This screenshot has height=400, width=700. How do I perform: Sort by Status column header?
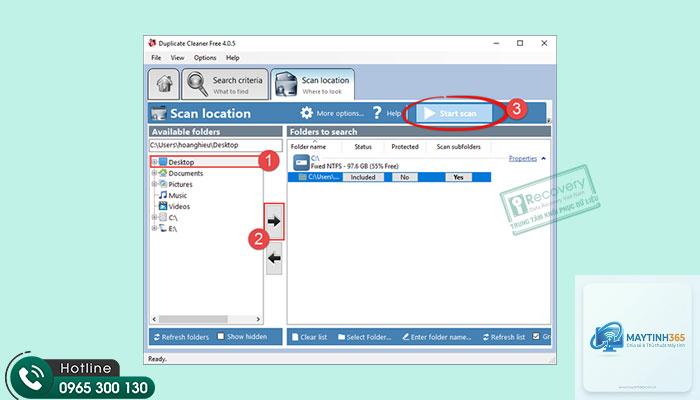tap(363, 146)
